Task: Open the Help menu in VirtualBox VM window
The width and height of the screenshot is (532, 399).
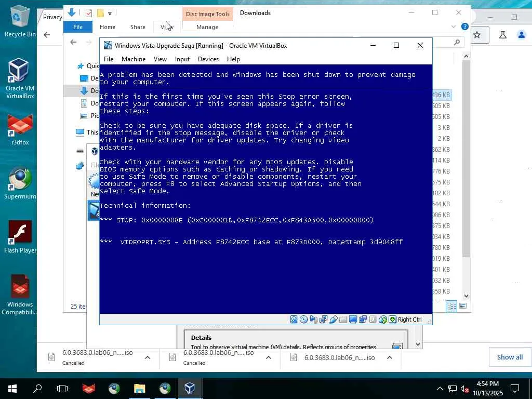Action: point(233,59)
